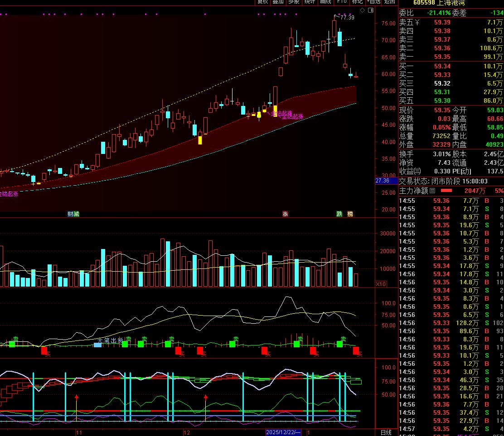The image size is (504, 436).
Task: Open 统计 statistics
Action: 310,2
